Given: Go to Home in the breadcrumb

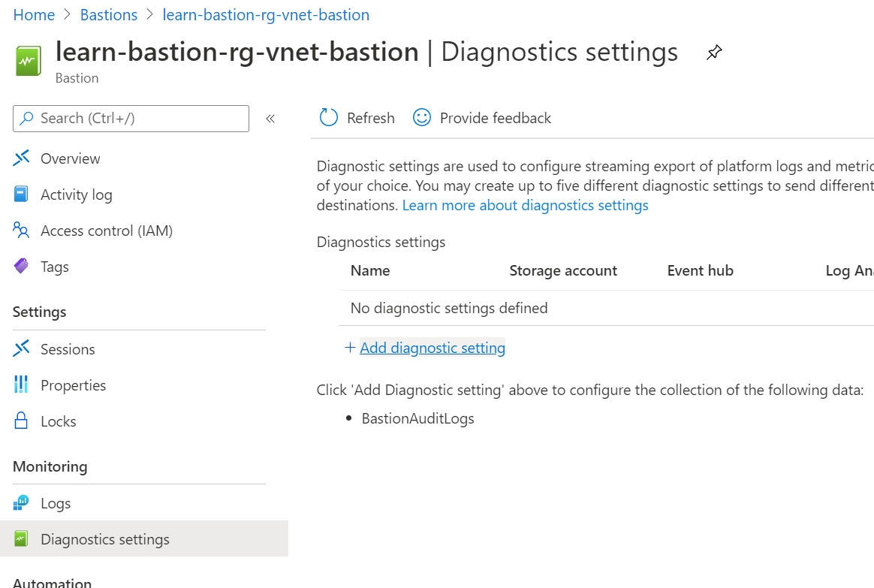Looking at the screenshot, I should click(x=34, y=14).
